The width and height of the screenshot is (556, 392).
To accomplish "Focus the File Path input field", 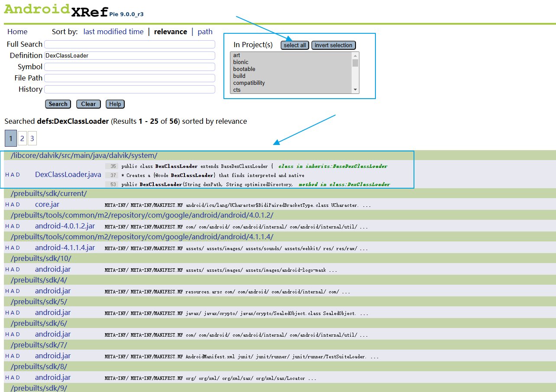I will 130,78.
